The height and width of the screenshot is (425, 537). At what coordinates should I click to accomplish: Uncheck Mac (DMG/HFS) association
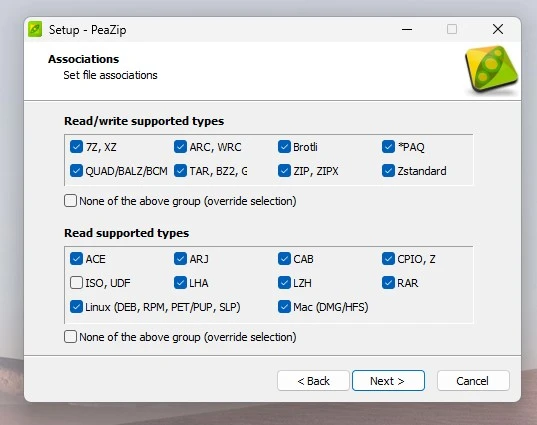pos(284,307)
